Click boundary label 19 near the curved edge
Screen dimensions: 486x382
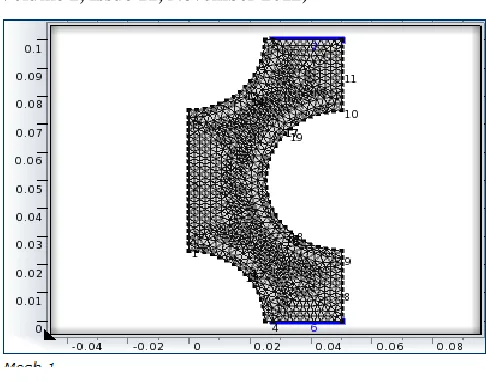pos(296,137)
